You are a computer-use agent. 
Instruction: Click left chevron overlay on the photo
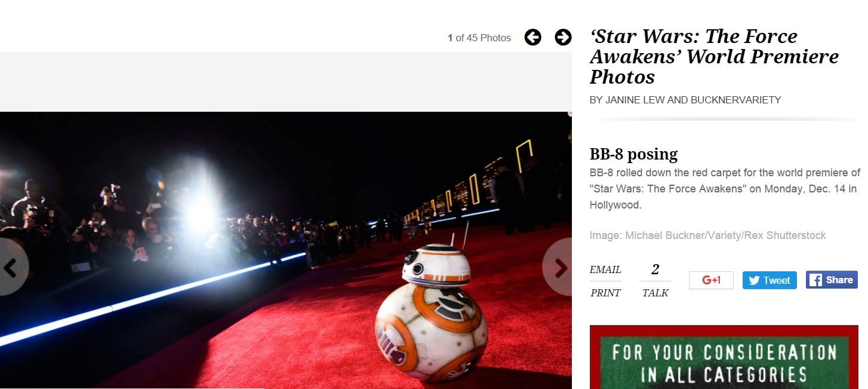[x=10, y=268]
